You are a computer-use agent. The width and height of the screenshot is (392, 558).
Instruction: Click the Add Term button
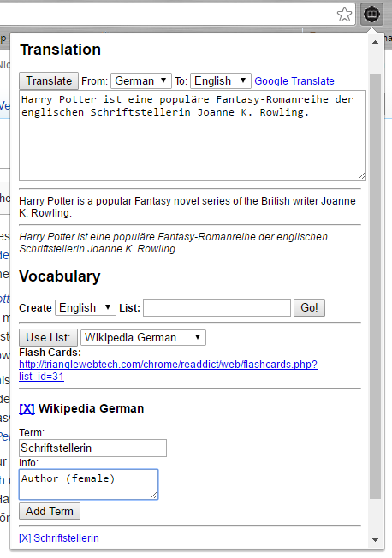(50, 512)
